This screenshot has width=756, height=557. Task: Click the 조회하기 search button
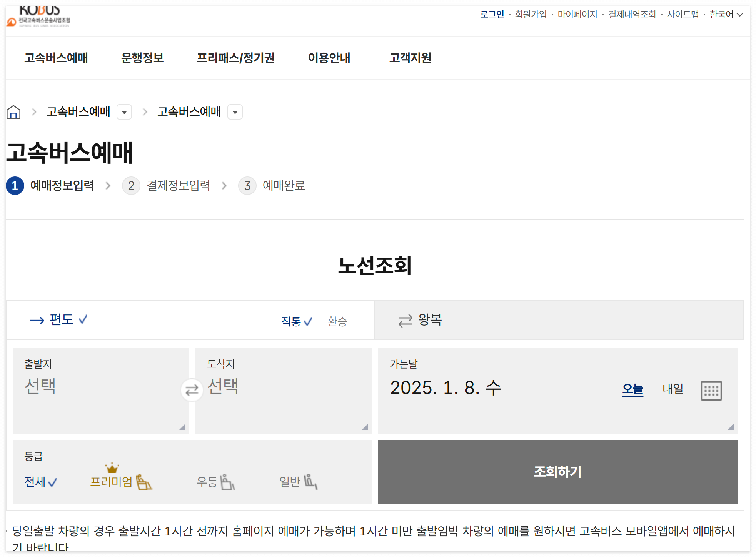(556, 472)
